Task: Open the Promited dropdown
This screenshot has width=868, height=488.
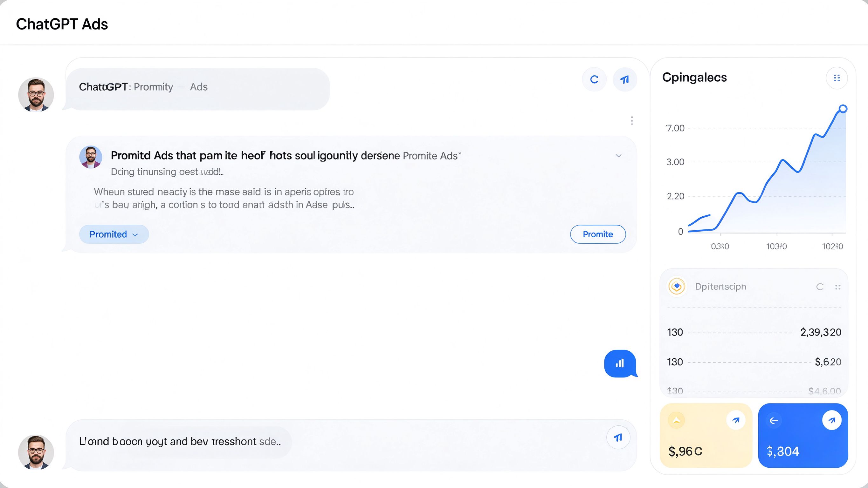Action: pyautogui.click(x=114, y=234)
